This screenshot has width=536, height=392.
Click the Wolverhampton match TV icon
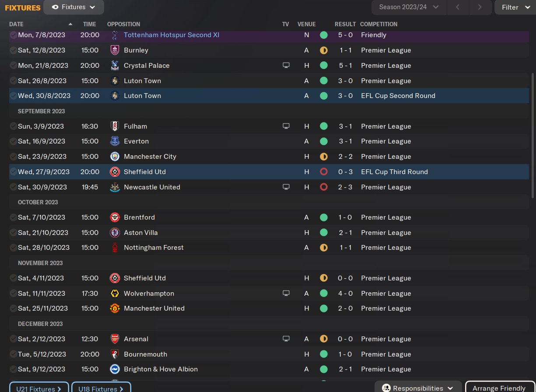[286, 294]
